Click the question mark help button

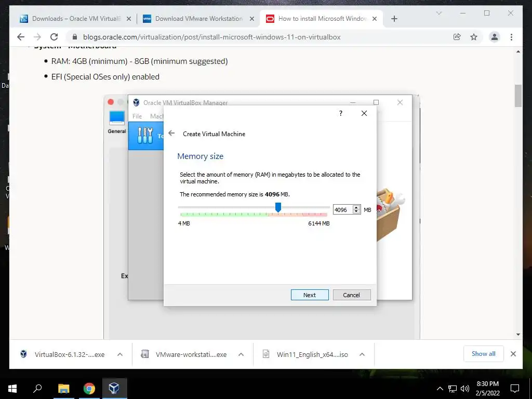[341, 113]
